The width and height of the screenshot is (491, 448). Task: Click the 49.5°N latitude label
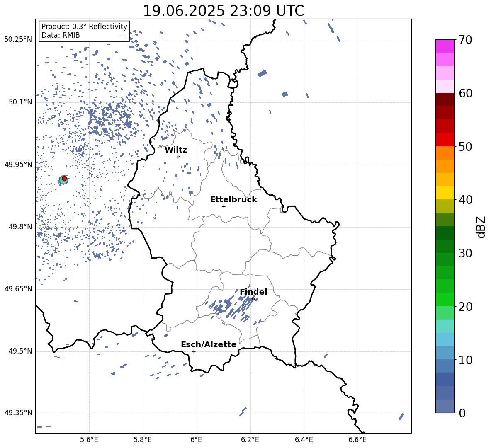[21, 351]
